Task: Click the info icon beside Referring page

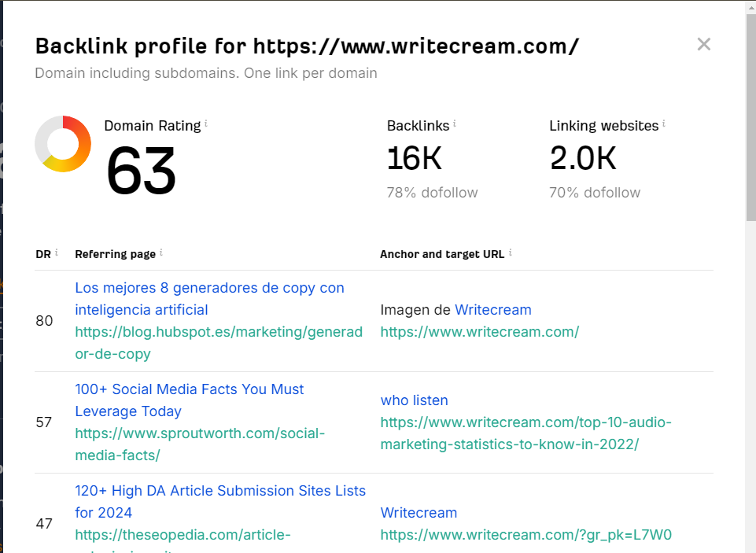Action: pyautogui.click(x=161, y=253)
